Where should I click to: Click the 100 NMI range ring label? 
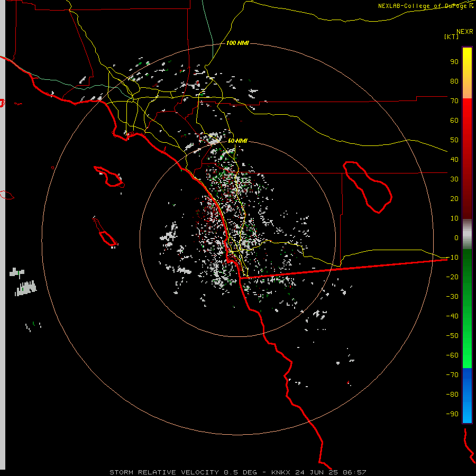click(237, 43)
